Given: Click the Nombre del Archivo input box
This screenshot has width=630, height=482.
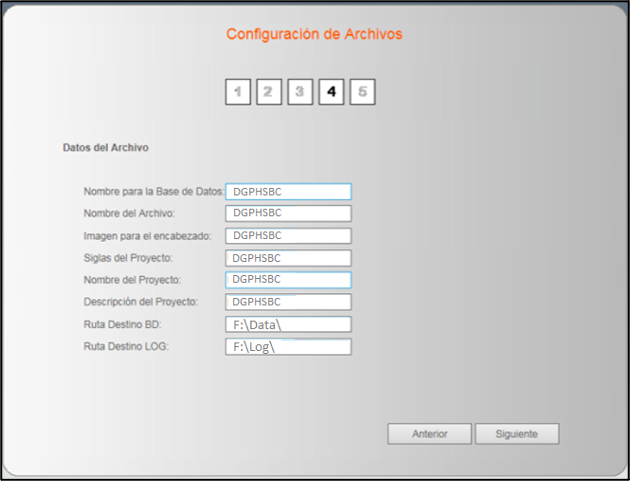Looking at the screenshot, I should [x=288, y=213].
